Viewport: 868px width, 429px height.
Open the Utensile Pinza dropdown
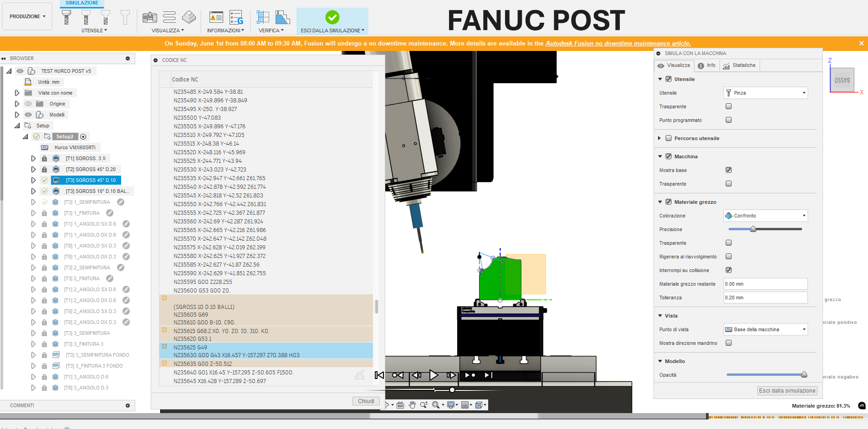pyautogui.click(x=766, y=93)
